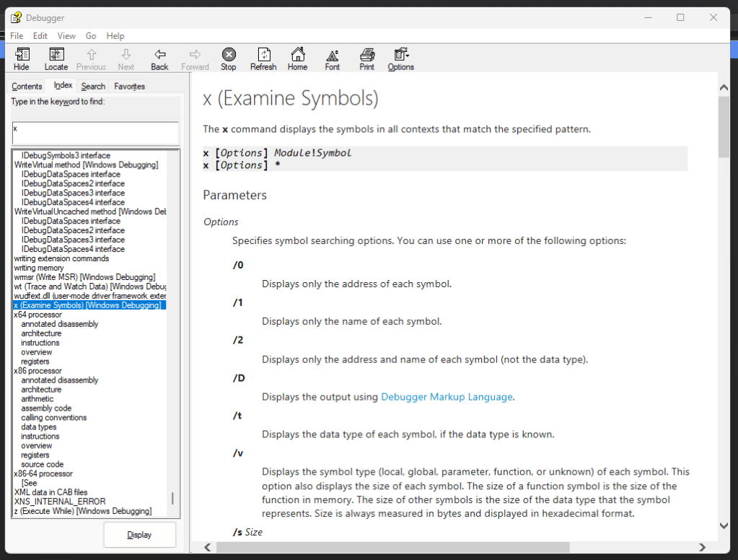Image resolution: width=738 pixels, height=560 pixels.
Task: Click the keyword search input field
Action: click(95, 133)
